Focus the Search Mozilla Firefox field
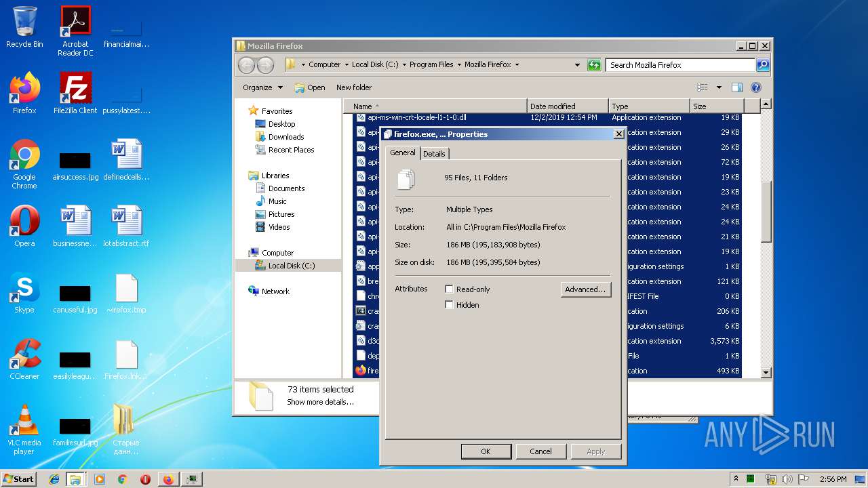Image resolution: width=868 pixels, height=488 pixels. (680, 65)
